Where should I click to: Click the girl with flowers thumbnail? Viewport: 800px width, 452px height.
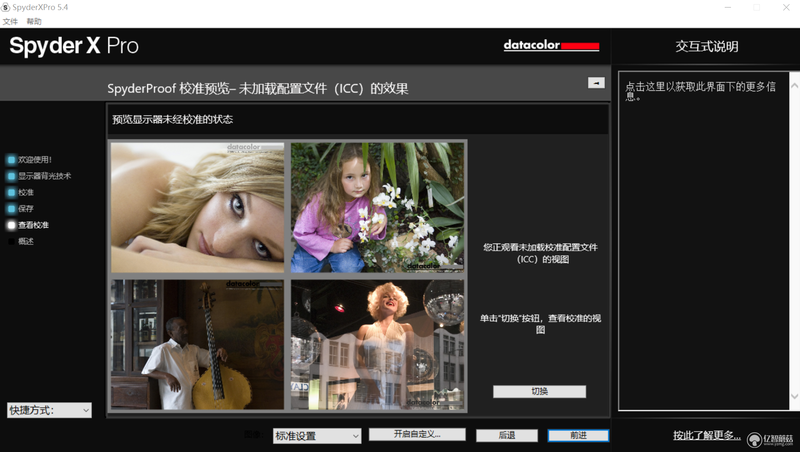[378, 207]
